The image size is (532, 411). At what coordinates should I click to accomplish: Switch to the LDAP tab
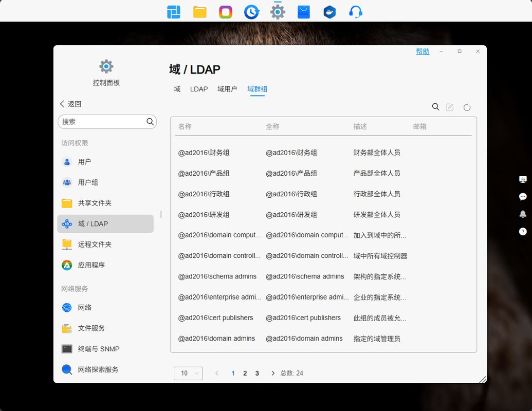pyautogui.click(x=199, y=89)
